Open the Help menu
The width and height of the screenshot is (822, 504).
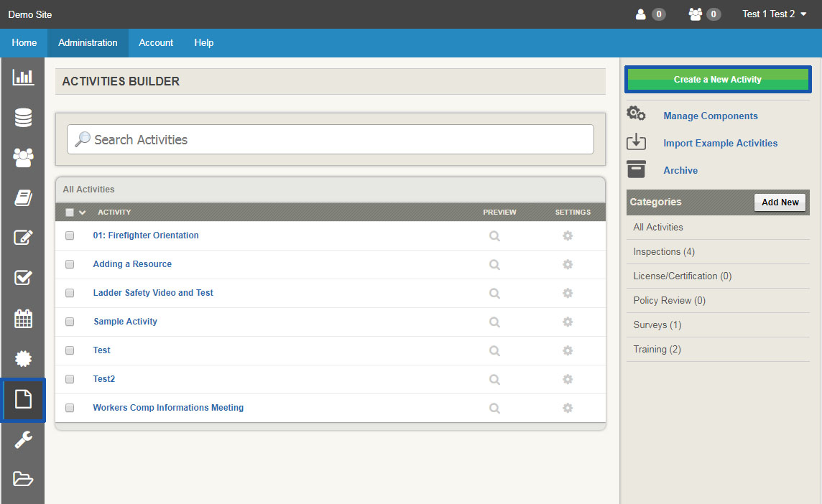pyautogui.click(x=203, y=42)
